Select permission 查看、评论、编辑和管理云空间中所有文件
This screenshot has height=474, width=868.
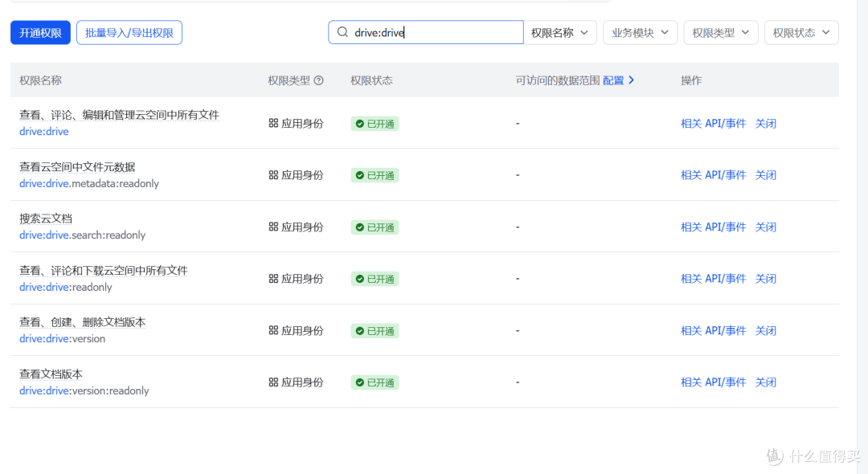(x=119, y=115)
